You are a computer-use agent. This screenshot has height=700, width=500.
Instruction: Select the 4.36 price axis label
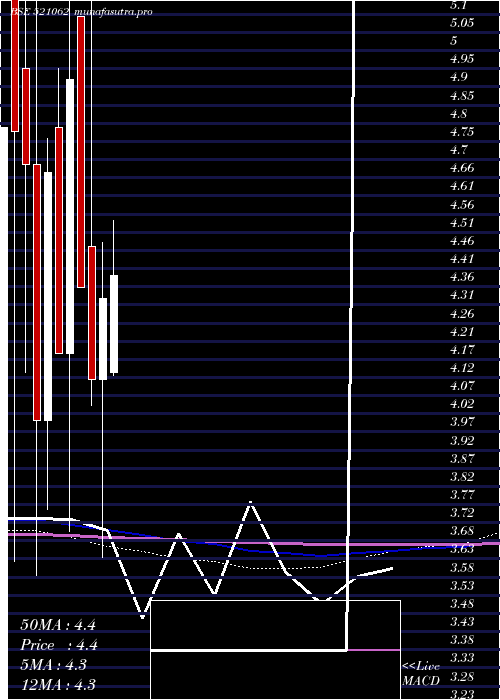click(462, 277)
